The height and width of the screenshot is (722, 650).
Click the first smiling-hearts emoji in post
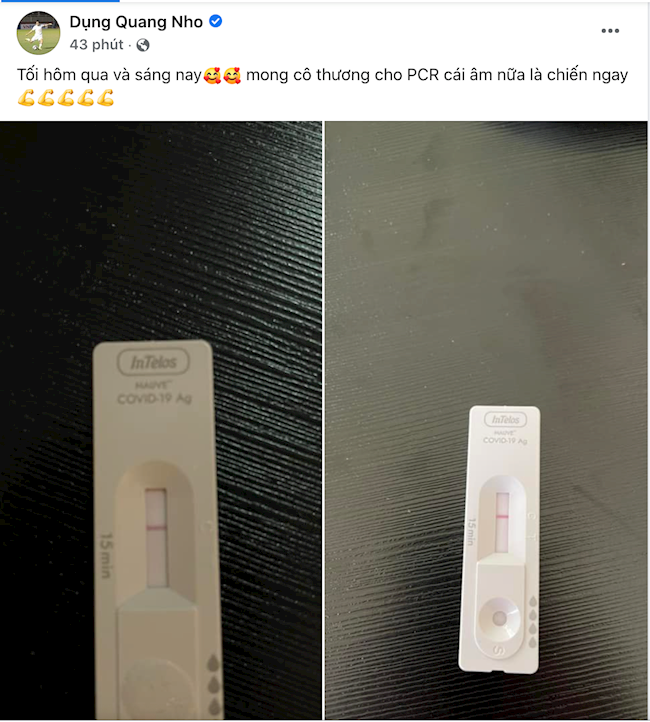pyautogui.click(x=212, y=75)
